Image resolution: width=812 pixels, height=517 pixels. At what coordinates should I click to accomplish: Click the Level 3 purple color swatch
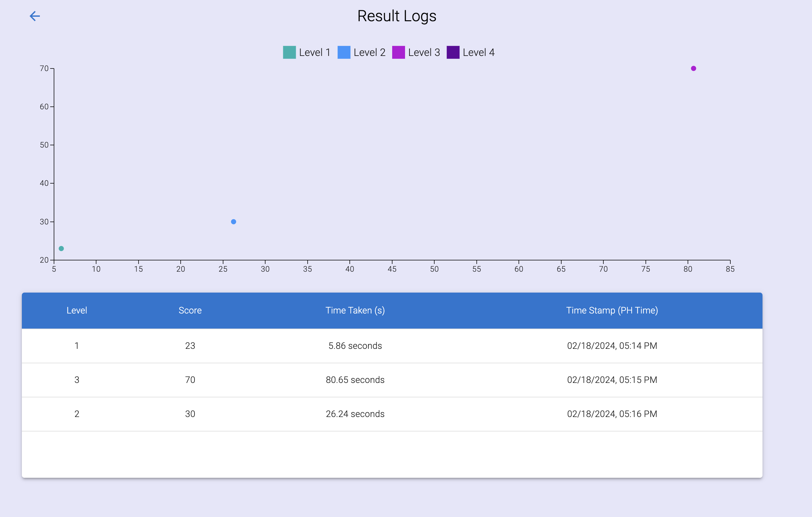399,52
